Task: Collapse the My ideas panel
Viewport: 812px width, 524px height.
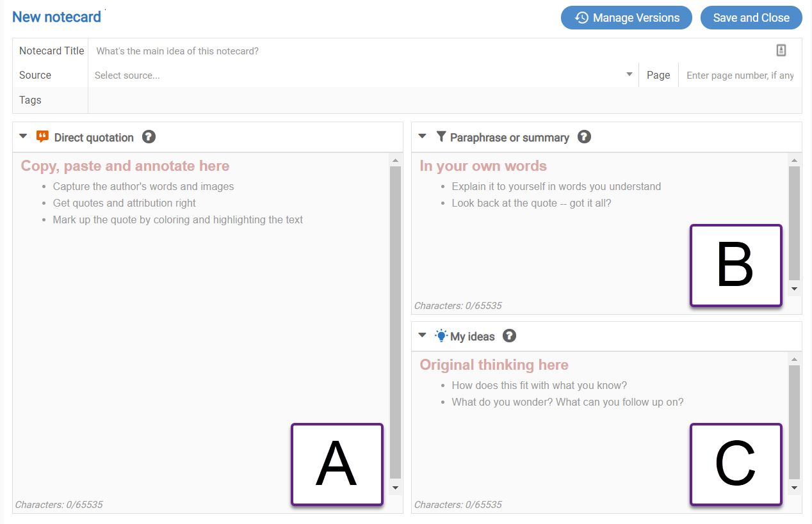Action: (422, 335)
